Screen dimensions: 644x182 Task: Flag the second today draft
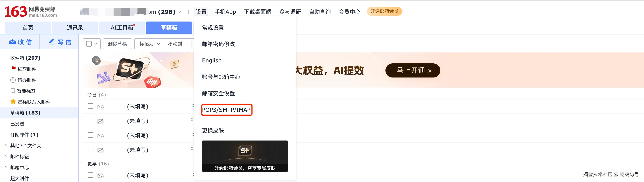192,121
